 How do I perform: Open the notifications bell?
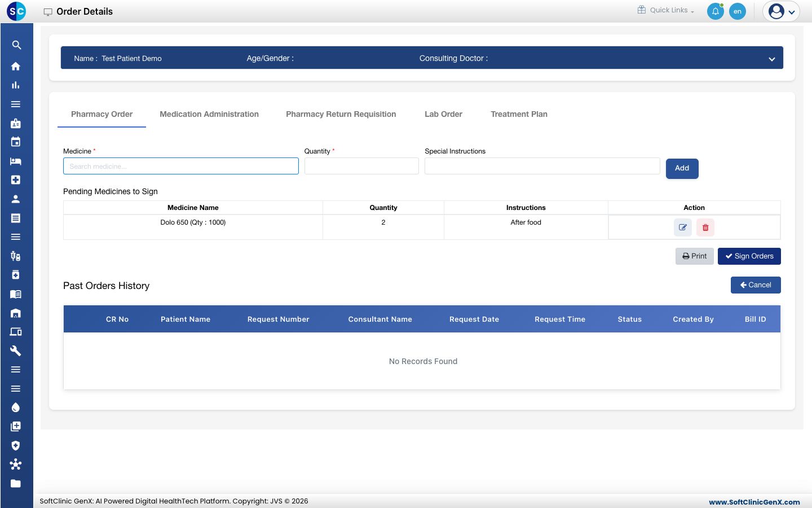pyautogui.click(x=716, y=11)
